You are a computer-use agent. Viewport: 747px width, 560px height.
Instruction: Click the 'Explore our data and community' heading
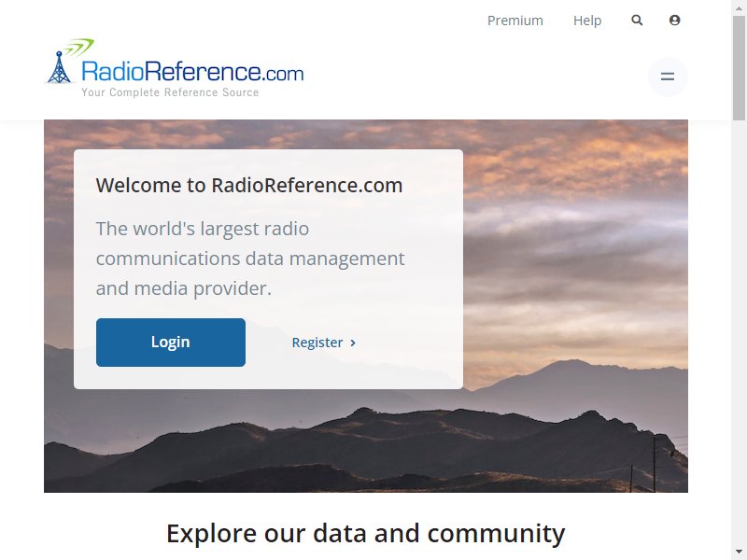click(x=365, y=533)
